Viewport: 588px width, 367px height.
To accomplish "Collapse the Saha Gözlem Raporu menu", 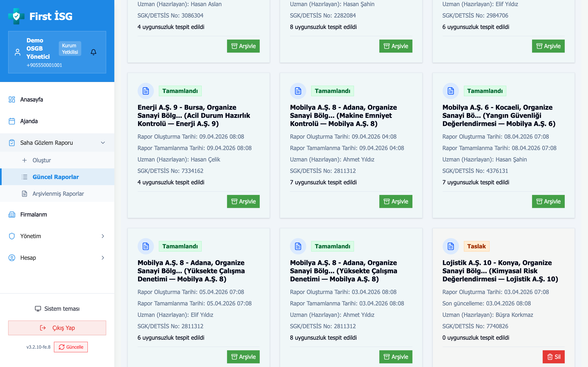I will coord(103,143).
